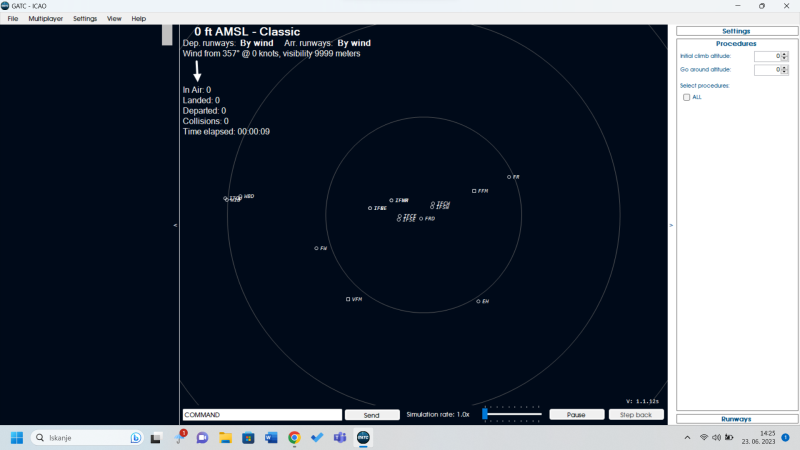This screenshot has height=450, width=800.
Task: Increase go around altitude with the up arrow
Action: point(785,67)
